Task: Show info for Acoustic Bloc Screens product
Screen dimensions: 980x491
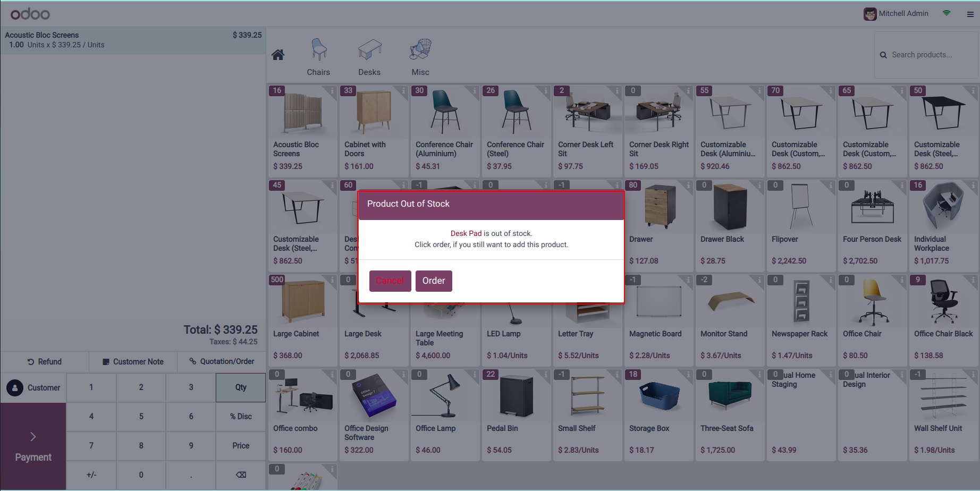Action: click(x=332, y=91)
